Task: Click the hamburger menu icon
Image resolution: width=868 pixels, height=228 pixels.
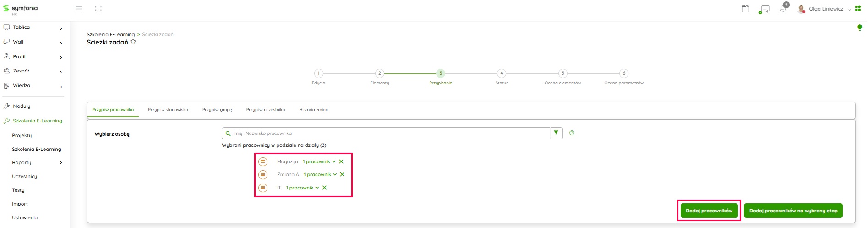Action: tap(79, 9)
